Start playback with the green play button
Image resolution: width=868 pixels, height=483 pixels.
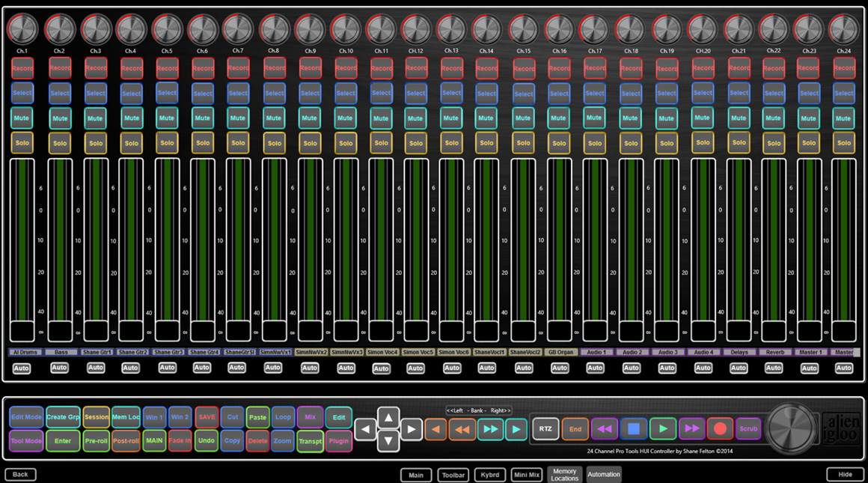[663, 429]
